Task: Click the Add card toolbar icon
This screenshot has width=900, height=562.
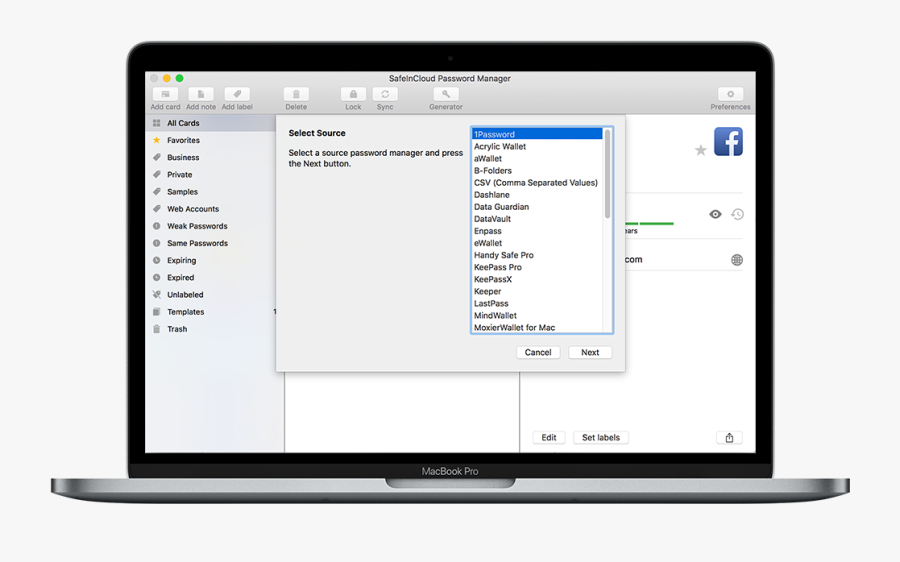Action: click(165, 94)
